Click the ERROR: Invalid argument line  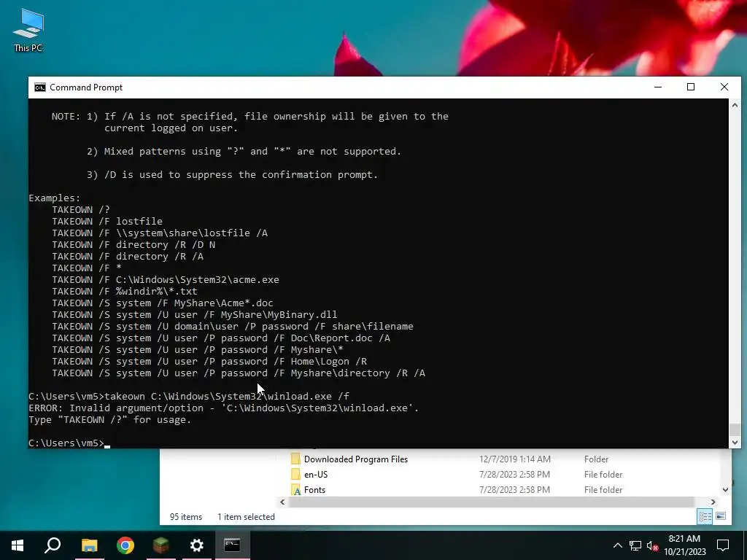(x=223, y=408)
